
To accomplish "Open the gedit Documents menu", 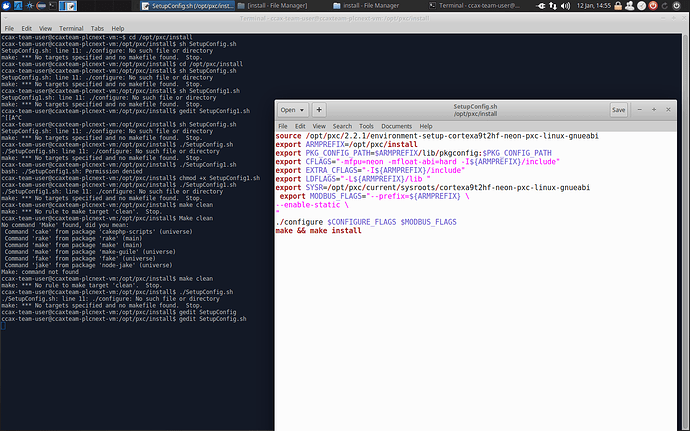I will click(x=396, y=126).
